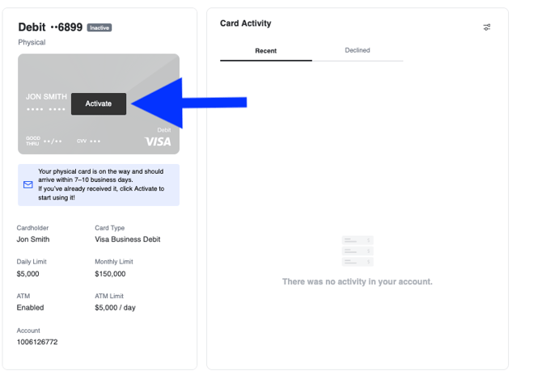Click the envelope icon in info banner
This screenshot has height=392, width=542.
click(x=28, y=185)
